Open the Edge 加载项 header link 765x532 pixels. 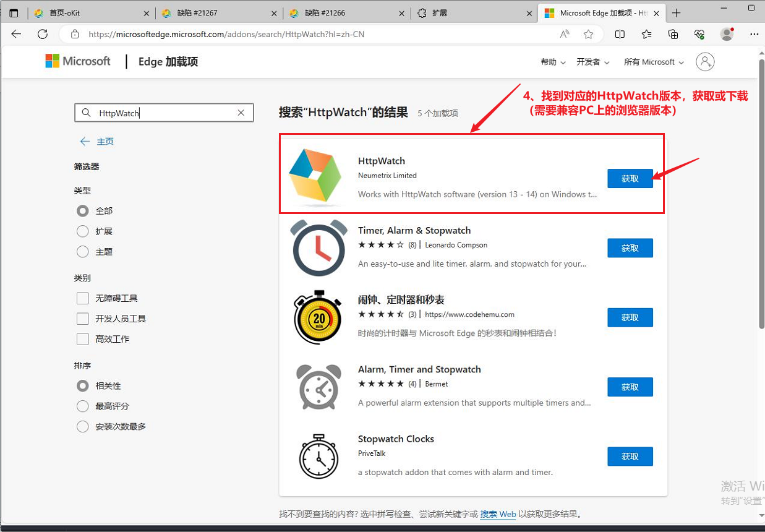pyautogui.click(x=168, y=62)
